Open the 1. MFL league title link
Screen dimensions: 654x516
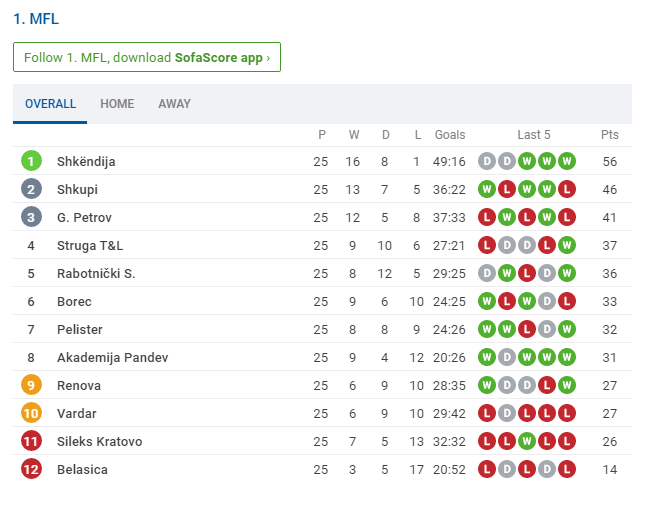click(36, 19)
